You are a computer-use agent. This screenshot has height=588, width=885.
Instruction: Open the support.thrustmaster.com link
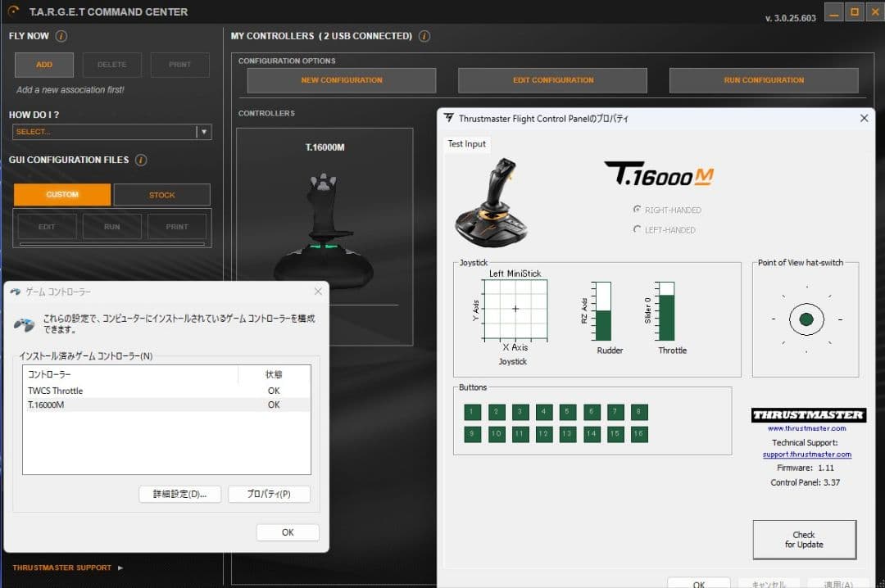pos(807,454)
